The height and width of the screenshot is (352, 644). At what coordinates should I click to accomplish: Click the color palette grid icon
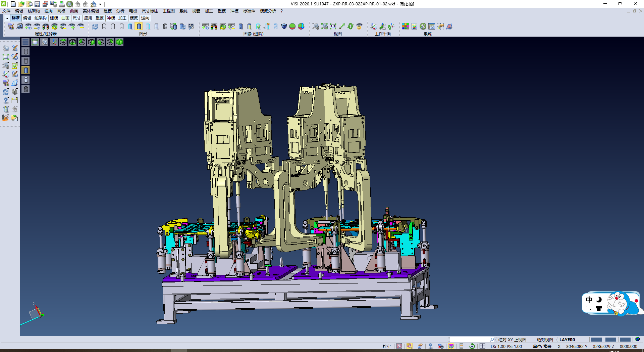[x=406, y=26]
